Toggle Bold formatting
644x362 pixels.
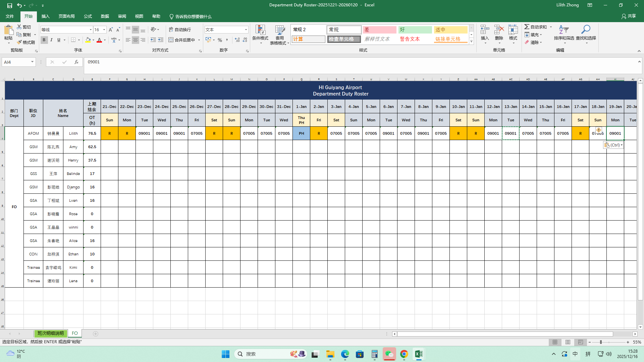coord(44,40)
